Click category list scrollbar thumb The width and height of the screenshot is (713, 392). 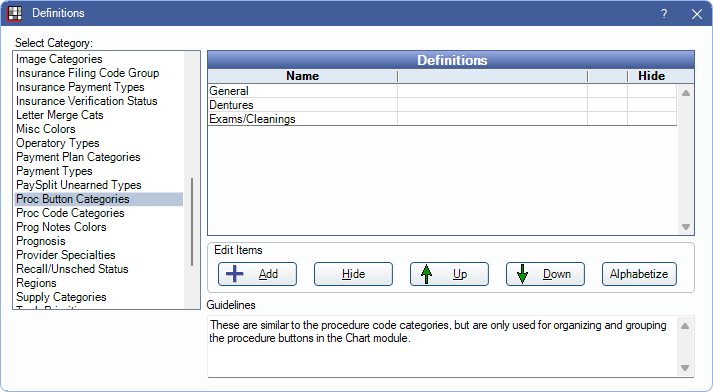pos(192,222)
